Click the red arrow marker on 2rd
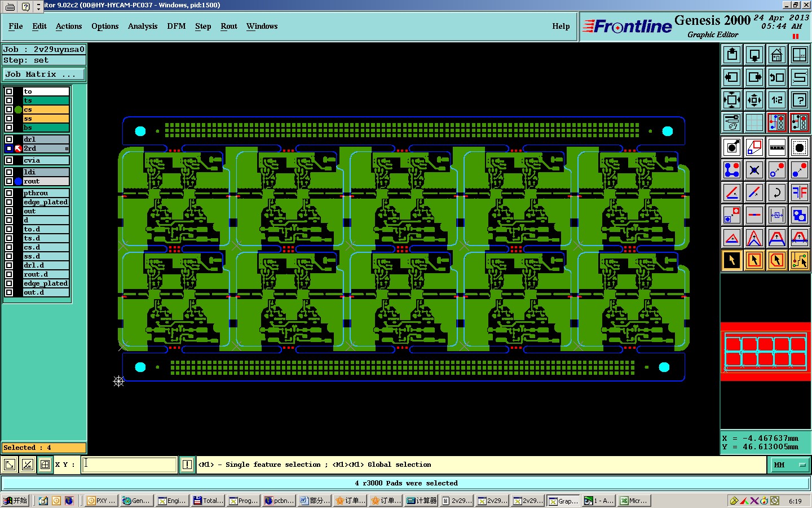This screenshot has height=508, width=812. pyautogui.click(x=18, y=148)
